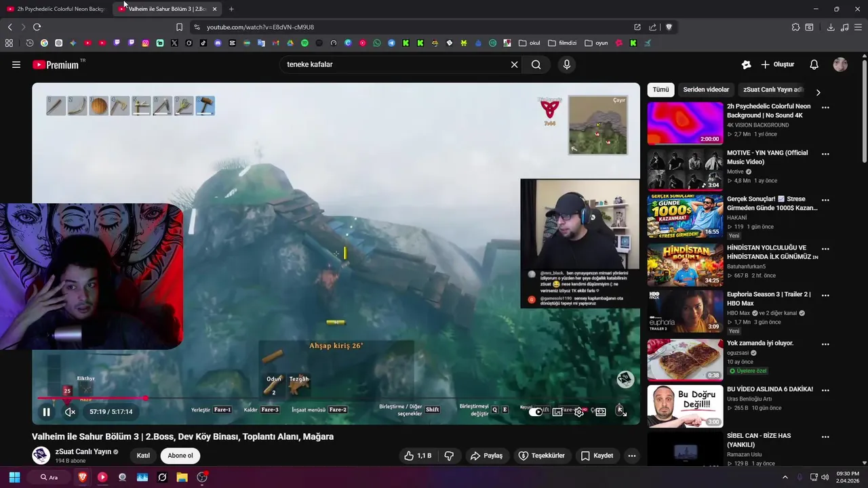868x488 pixels.
Task: Open MOTIVE - YIN YANG thumbnail
Action: [685, 169]
